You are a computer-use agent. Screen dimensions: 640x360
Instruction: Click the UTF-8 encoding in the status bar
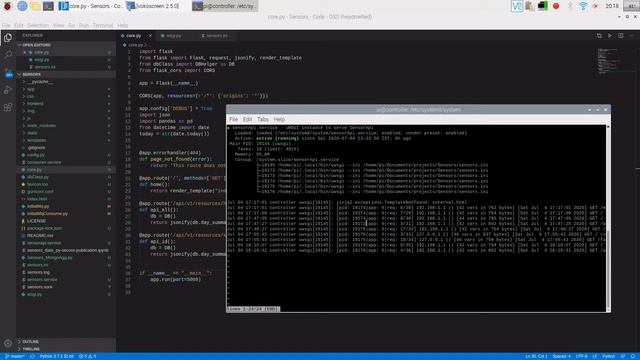coord(581,356)
